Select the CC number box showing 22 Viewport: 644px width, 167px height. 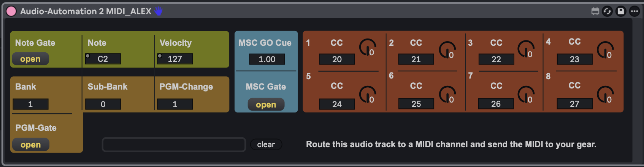(496, 59)
